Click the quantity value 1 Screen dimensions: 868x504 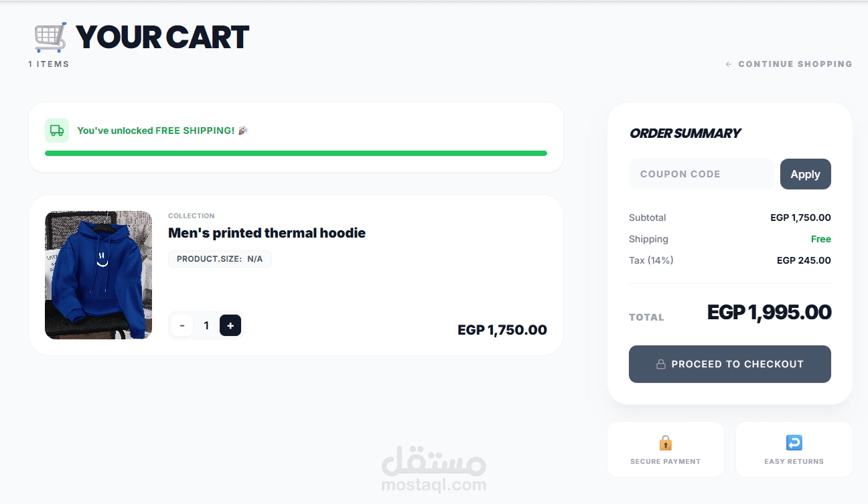(x=206, y=325)
